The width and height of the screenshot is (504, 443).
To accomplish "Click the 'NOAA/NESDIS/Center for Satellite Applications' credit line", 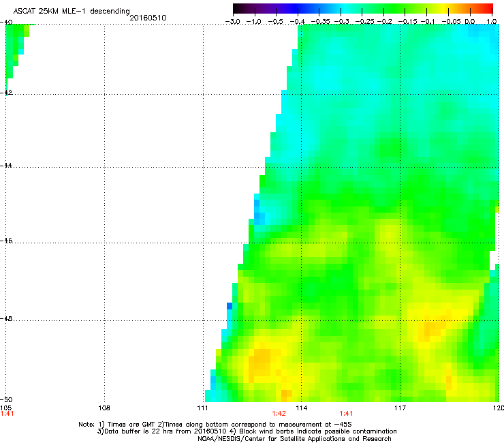I will (x=294, y=439).
